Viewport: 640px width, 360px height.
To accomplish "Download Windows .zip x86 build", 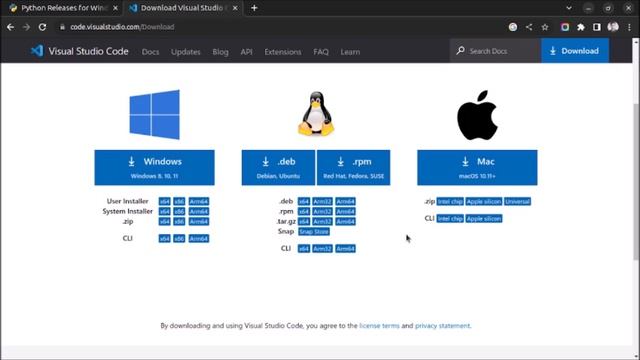I will tap(179, 221).
